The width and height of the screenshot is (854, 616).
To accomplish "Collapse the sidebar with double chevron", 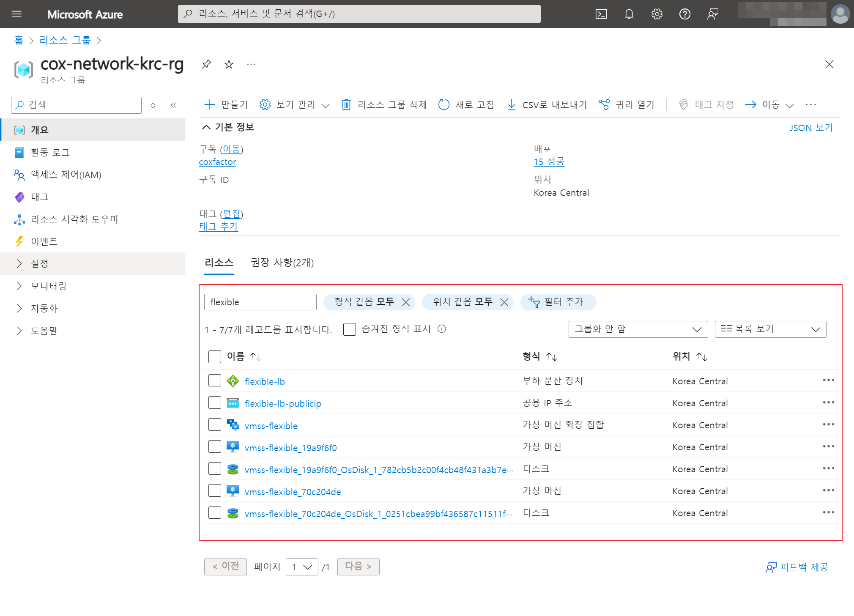I will 173,105.
